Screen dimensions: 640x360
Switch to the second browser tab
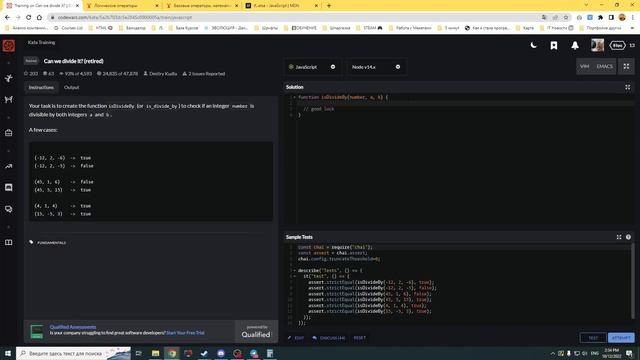point(122,6)
